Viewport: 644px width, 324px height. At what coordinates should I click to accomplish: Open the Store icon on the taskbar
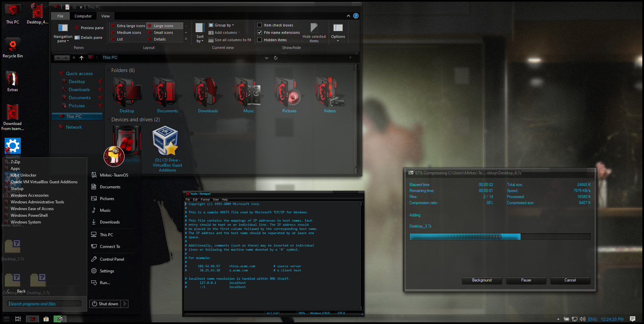point(46,319)
